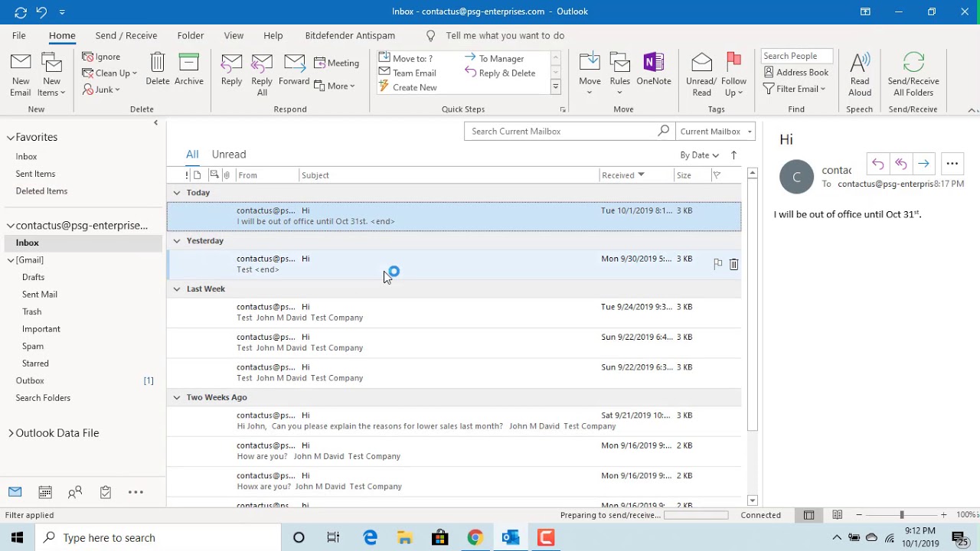The image size is (980, 551).
Task: Open the New Items menu
Action: point(51,75)
